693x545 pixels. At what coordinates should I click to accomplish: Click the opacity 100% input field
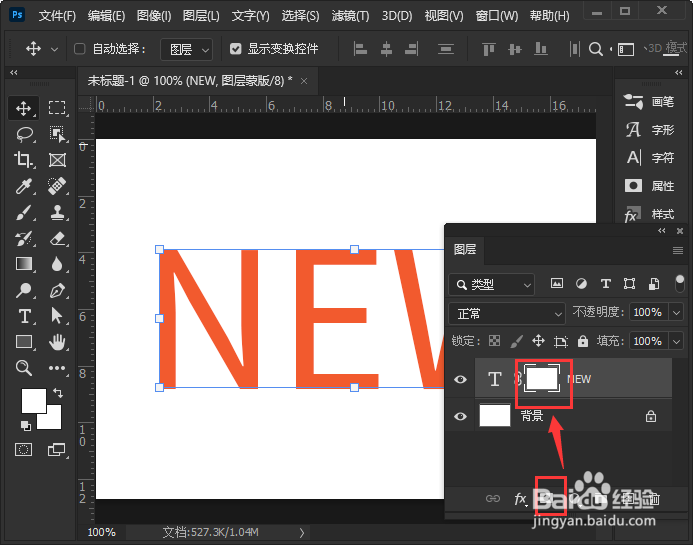(648, 313)
